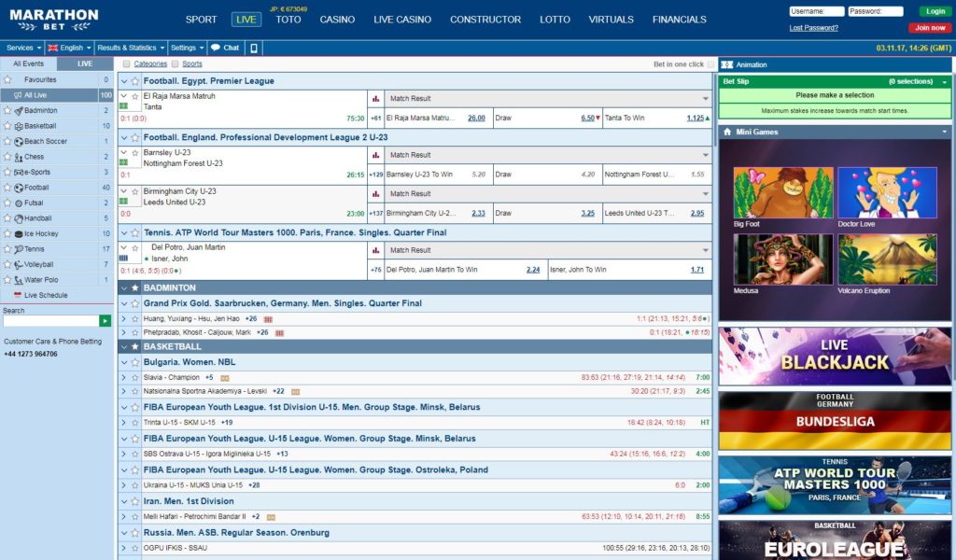
Task: Open the Medusa mini game thumbnail
Action: point(783,259)
